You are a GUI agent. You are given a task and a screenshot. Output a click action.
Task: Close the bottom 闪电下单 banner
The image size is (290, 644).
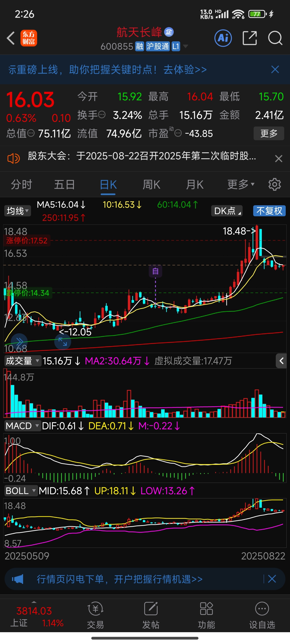click(x=272, y=579)
